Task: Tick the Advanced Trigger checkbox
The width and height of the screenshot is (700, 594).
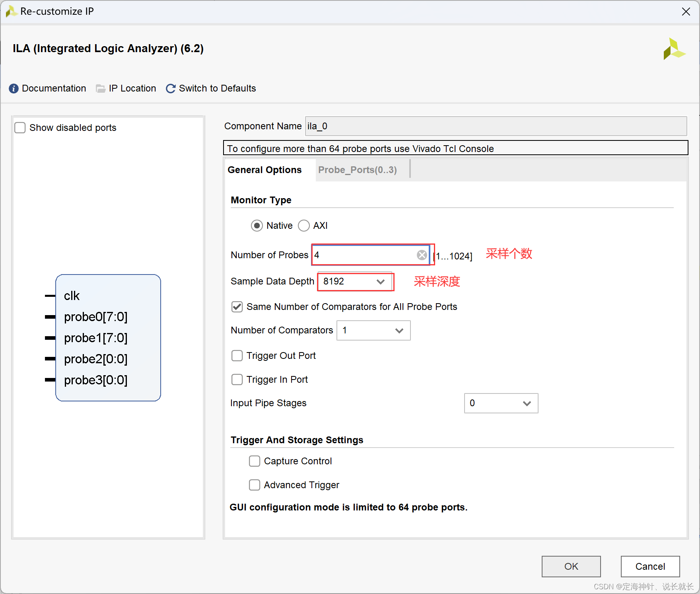Action: tap(255, 485)
